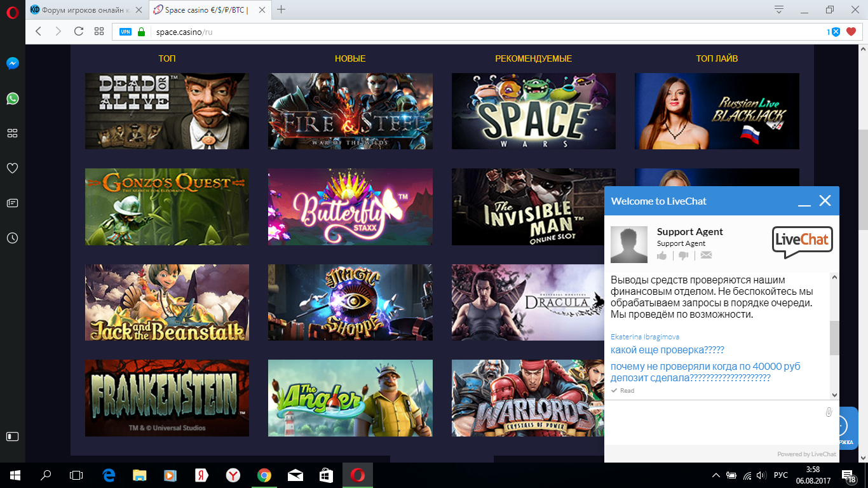Open Russian Live Blackjack game
Viewport: 868px width, 488px height.
pos(717,111)
